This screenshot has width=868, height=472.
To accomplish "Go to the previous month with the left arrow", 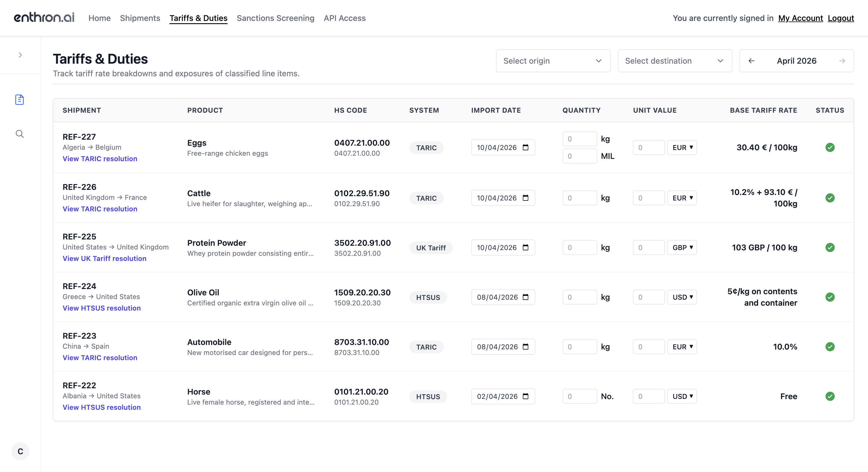I will click(x=752, y=61).
